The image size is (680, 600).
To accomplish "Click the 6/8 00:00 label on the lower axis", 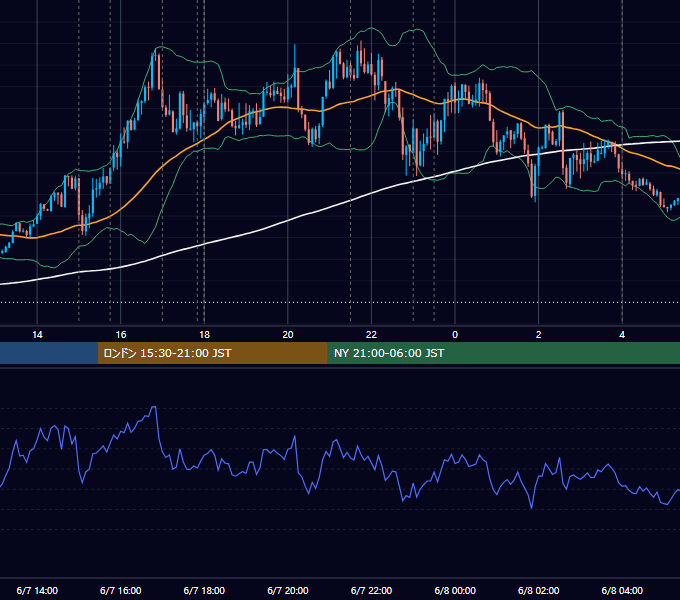I will pos(455,590).
